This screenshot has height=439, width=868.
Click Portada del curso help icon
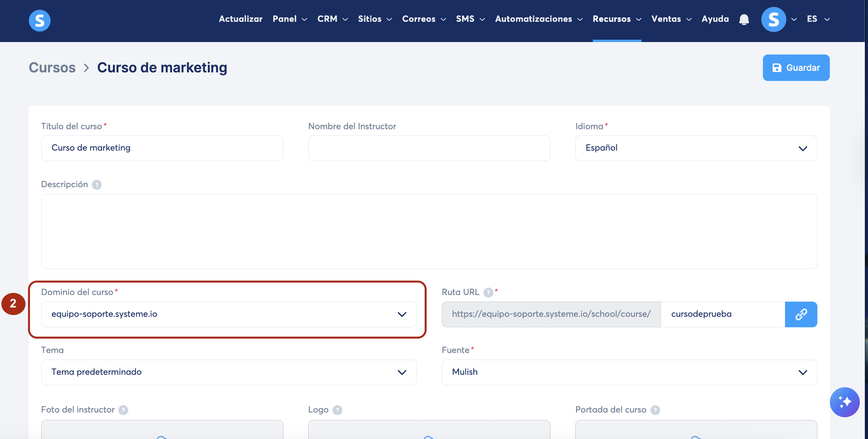(x=655, y=410)
